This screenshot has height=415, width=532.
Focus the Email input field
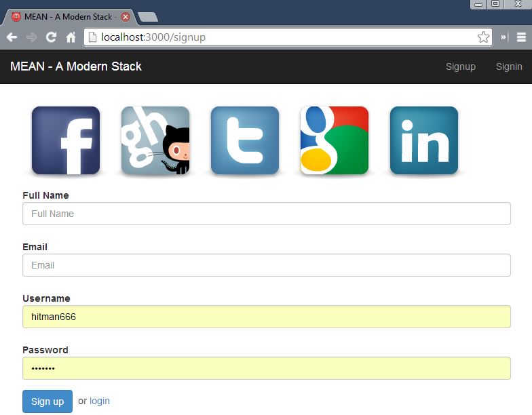tap(267, 265)
